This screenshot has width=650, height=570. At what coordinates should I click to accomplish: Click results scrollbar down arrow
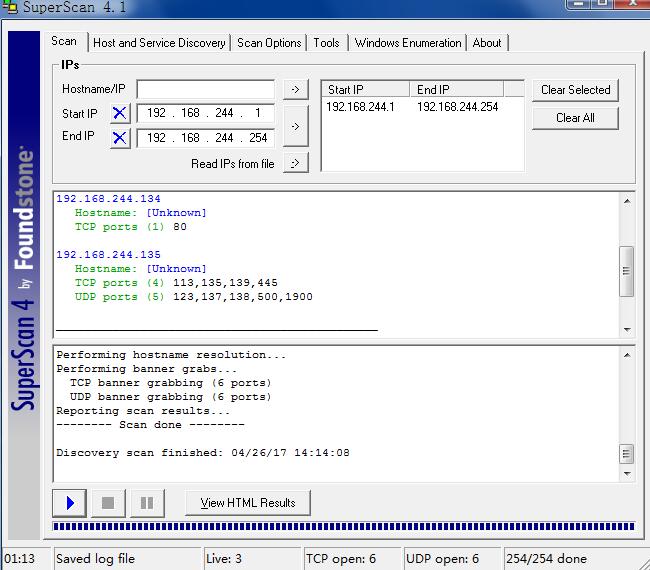(627, 330)
